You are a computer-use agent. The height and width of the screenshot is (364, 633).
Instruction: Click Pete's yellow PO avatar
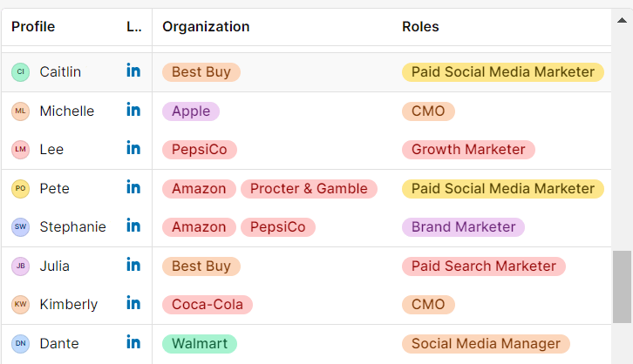(21, 189)
